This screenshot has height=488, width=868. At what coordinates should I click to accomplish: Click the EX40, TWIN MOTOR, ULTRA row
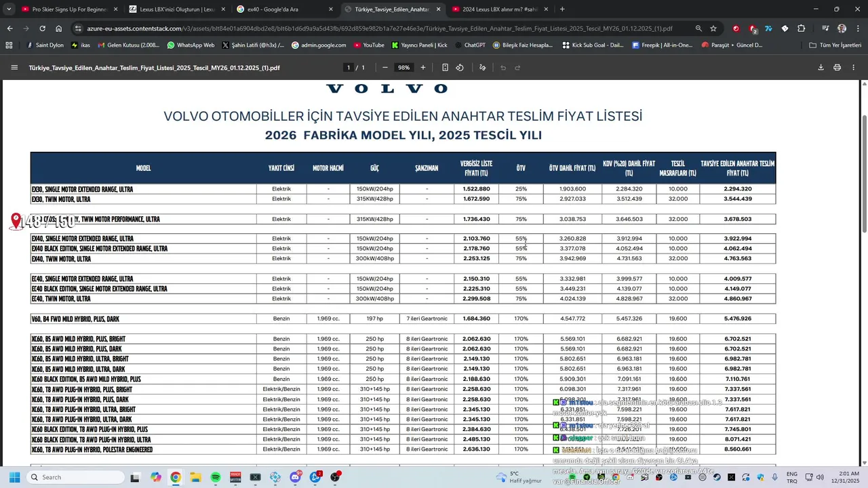click(403, 258)
